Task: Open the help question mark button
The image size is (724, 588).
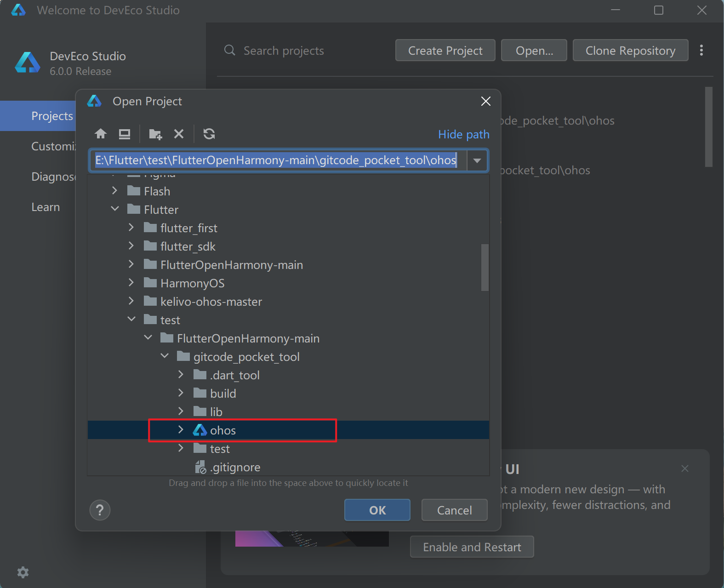Action: [100, 510]
